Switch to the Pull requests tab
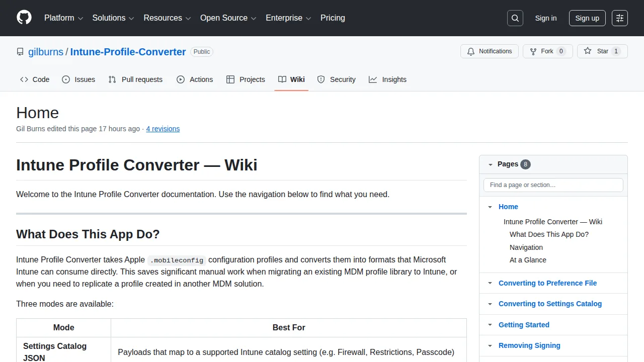Screen dimensions: 644x362 [x=135, y=79]
